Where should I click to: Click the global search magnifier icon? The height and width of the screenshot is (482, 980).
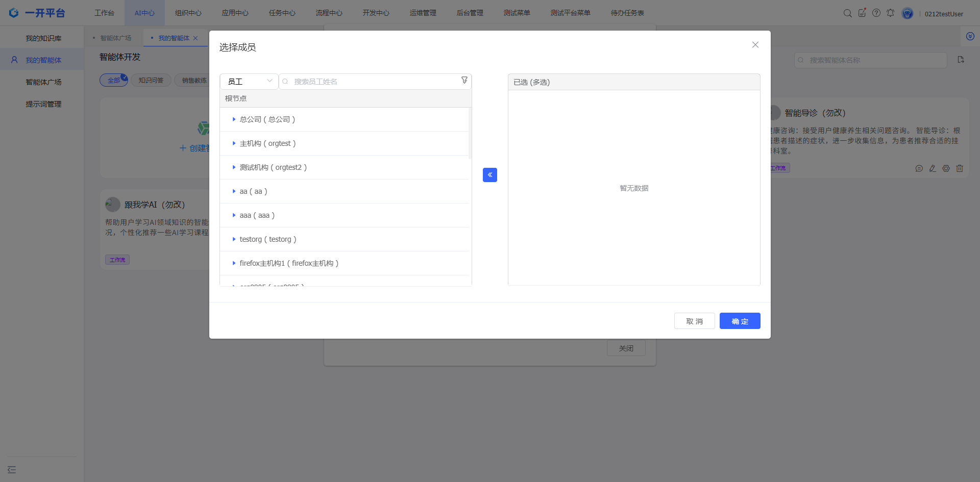click(x=847, y=13)
